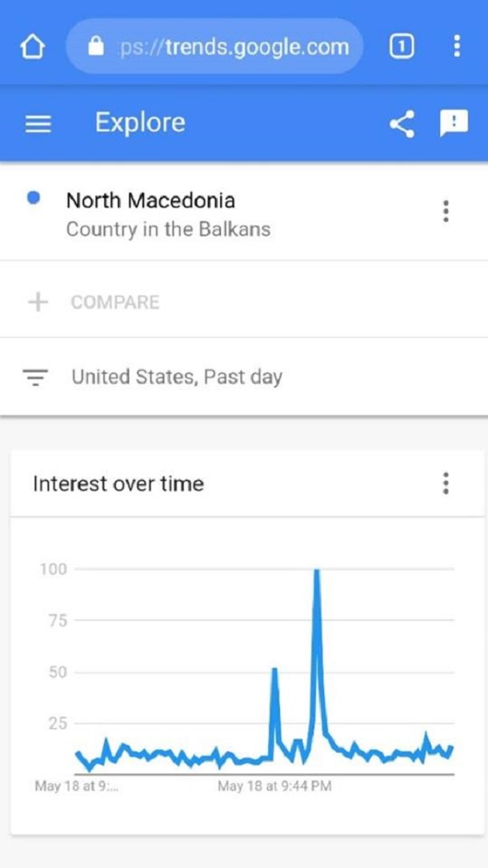Image resolution: width=488 pixels, height=868 pixels.
Task: Tap the trends.google.com address bar
Action: tap(215, 47)
